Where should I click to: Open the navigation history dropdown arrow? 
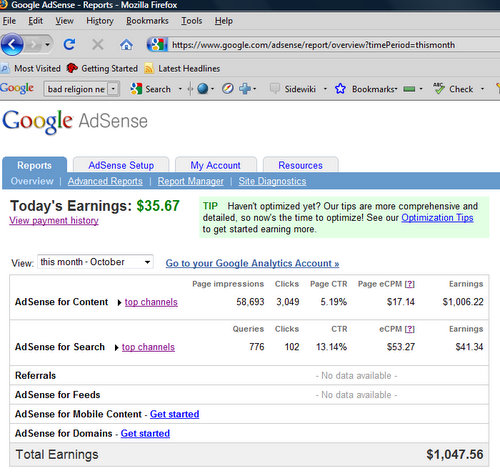point(48,44)
